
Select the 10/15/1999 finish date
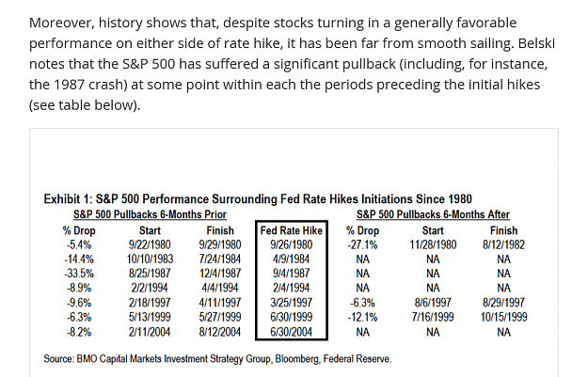[x=503, y=317]
